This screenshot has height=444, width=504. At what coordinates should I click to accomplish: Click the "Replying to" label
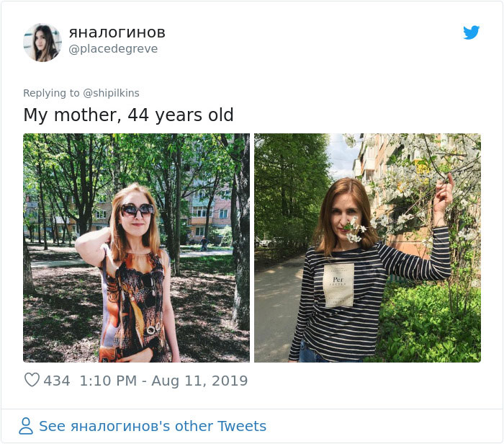point(51,93)
